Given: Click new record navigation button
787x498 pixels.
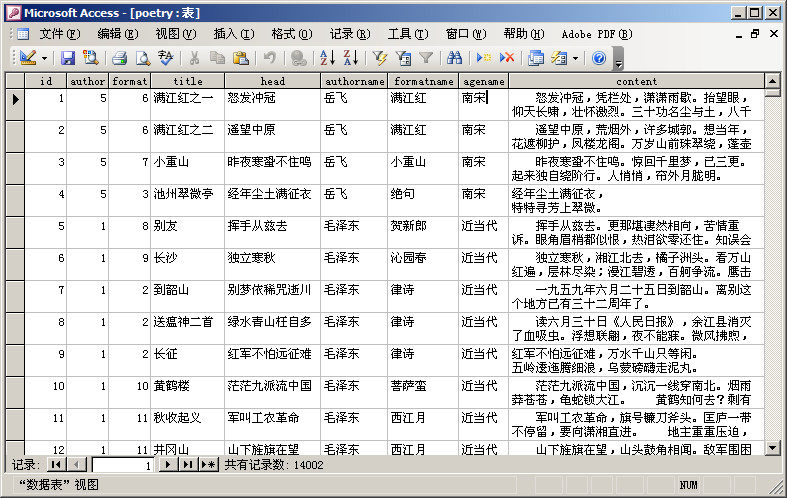Looking at the screenshot, I should (x=208, y=465).
